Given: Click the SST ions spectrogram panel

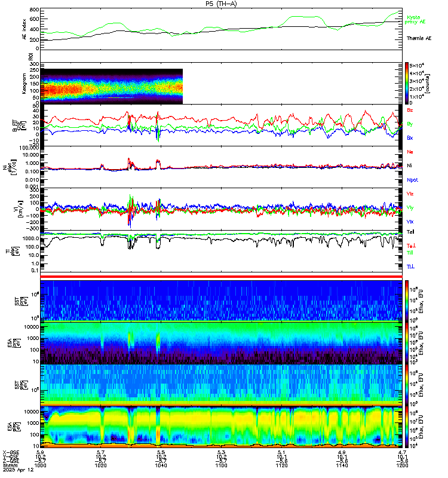Looking at the screenshot, I should [x=221, y=301].
